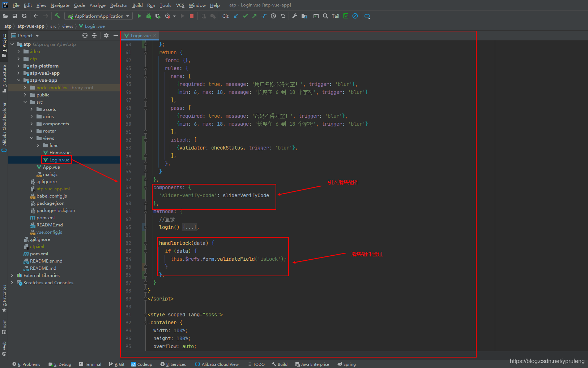Close the Login.vue editor tab
Screen dimensions: 588x368
click(155, 35)
